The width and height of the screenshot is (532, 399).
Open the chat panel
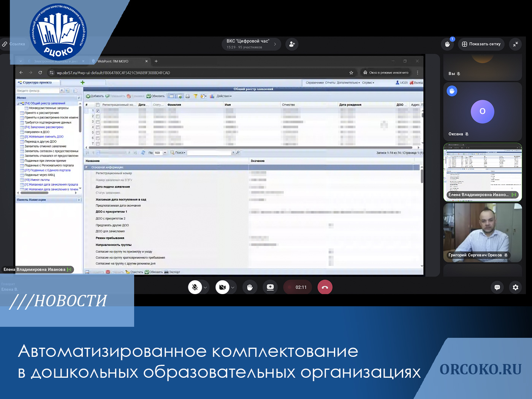click(497, 287)
